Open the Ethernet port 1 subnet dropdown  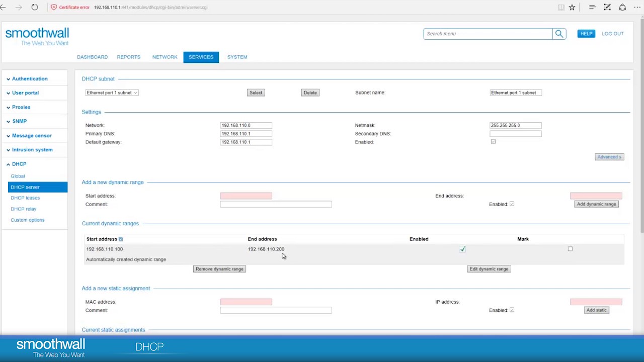click(112, 93)
